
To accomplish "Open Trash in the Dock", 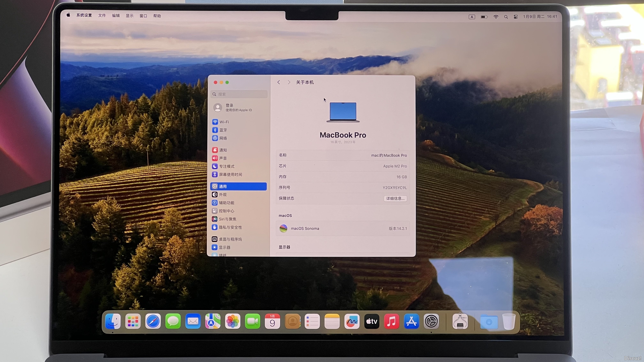I will tap(509, 321).
